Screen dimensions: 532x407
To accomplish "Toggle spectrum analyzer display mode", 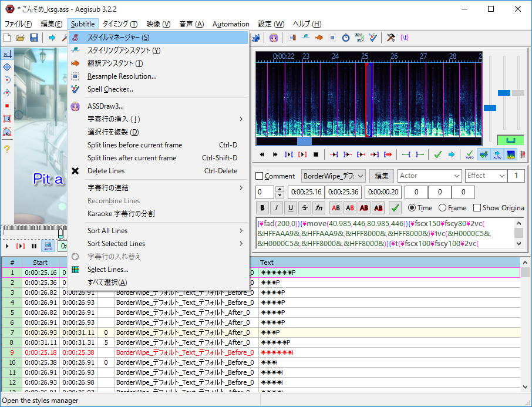I will click(511, 155).
